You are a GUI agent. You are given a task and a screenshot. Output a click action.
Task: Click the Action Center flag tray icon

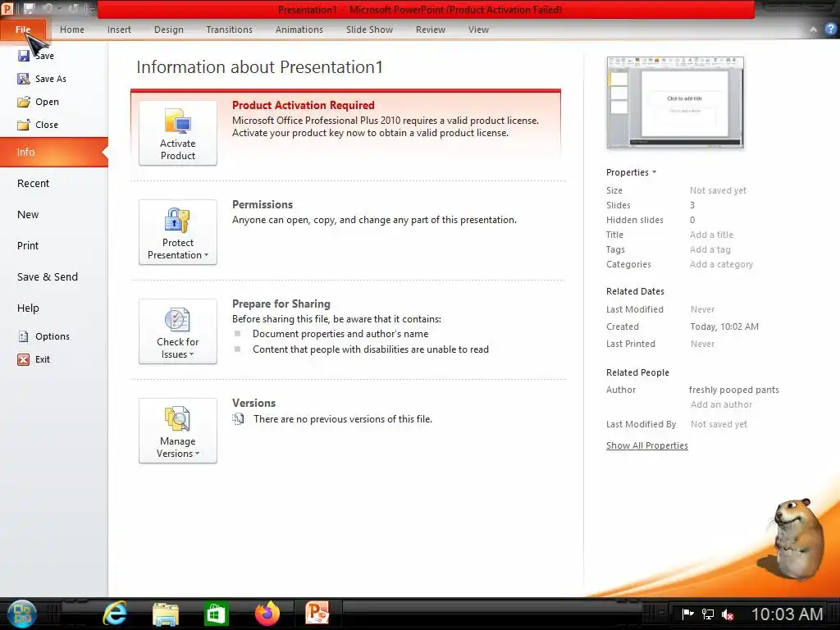(x=688, y=614)
